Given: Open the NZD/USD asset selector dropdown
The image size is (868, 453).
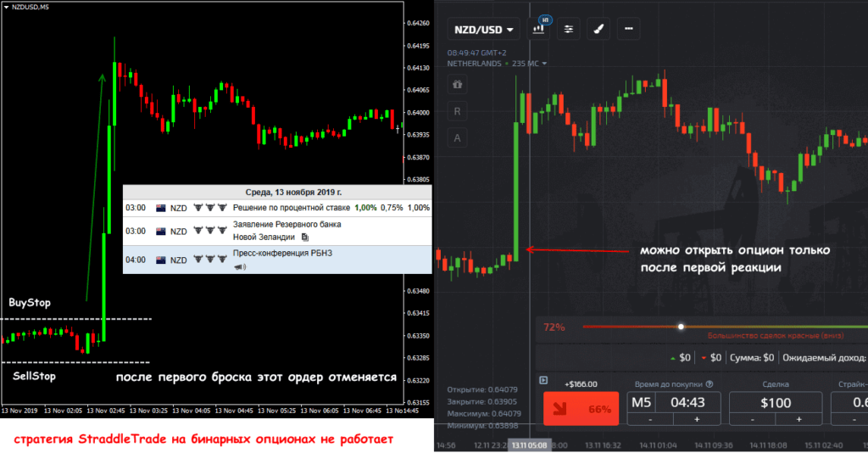Looking at the screenshot, I should tap(484, 30).
